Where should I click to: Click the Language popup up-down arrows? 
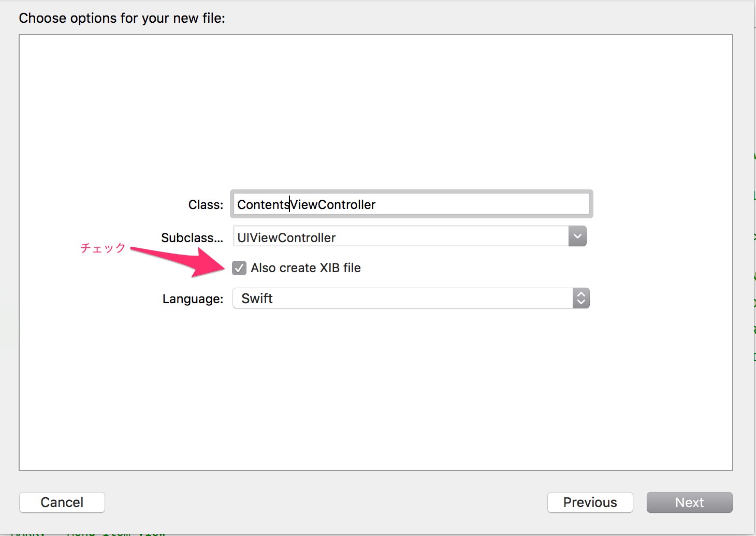click(x=581, y=299)
